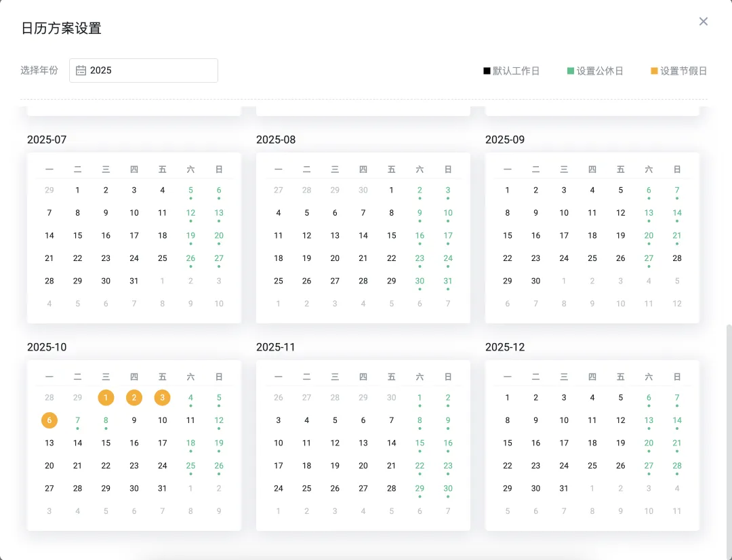Click the green 设置公休日 legend swatch

571,71
